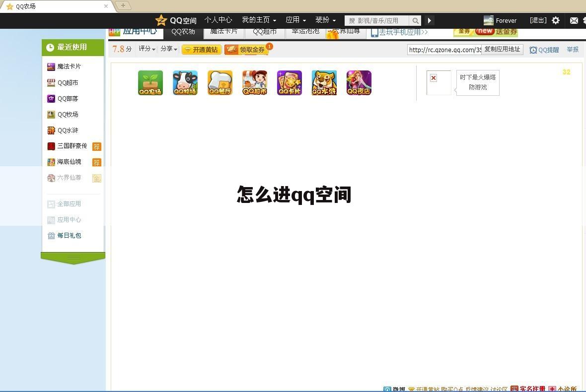
Task: Switch to the 六界仙尊 app tab
Action: 346,33
